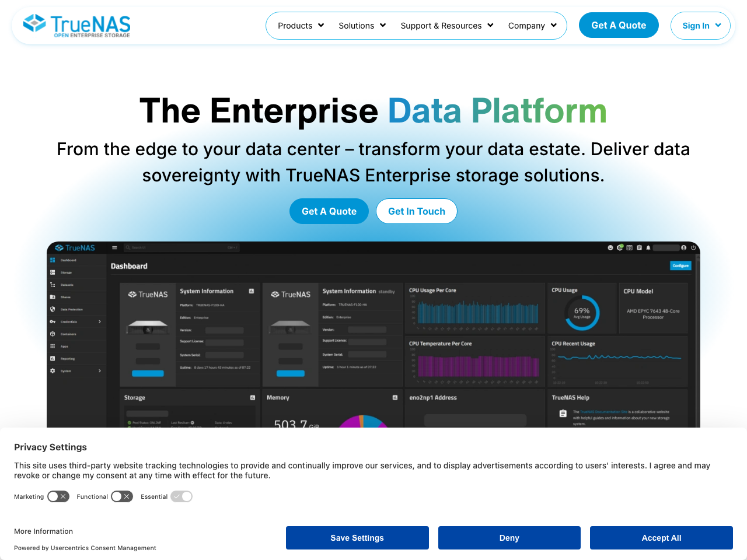The image size is (747, 560).
Task: Open the jobs clipboard icon in top bar
Action: (640, 248)
